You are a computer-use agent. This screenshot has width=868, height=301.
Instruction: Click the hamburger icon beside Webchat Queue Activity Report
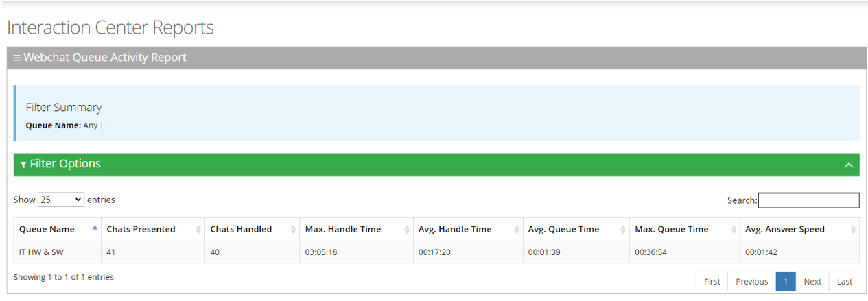[17, 58]
